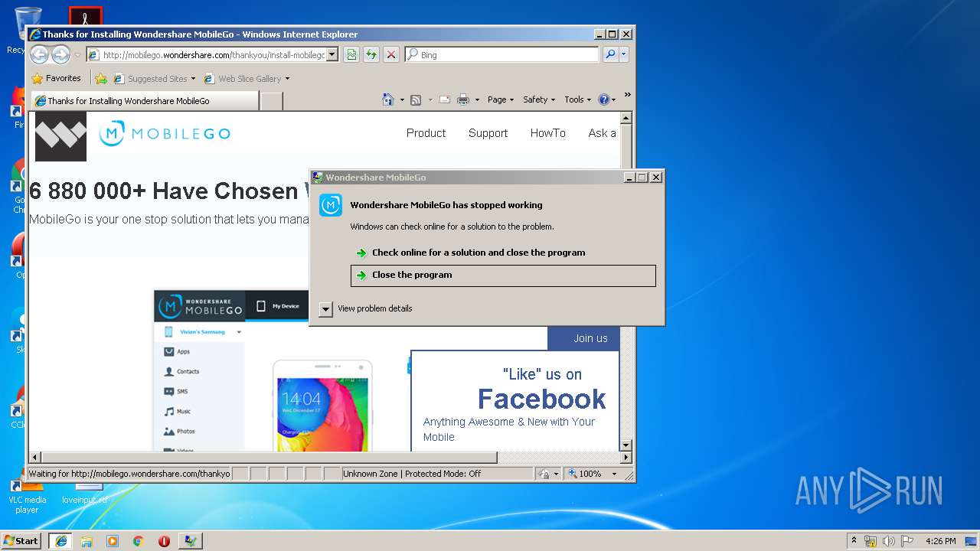The width and height of the screenshot is (980, 551).
Task: Click Wondershare MobileGo taskbar icon
Action: [x=190, y=541]
